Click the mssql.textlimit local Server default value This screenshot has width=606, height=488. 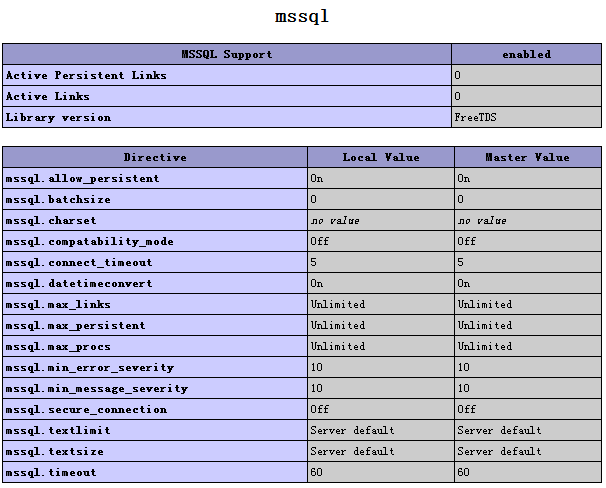pyautogui.click(x=352, y=430)
